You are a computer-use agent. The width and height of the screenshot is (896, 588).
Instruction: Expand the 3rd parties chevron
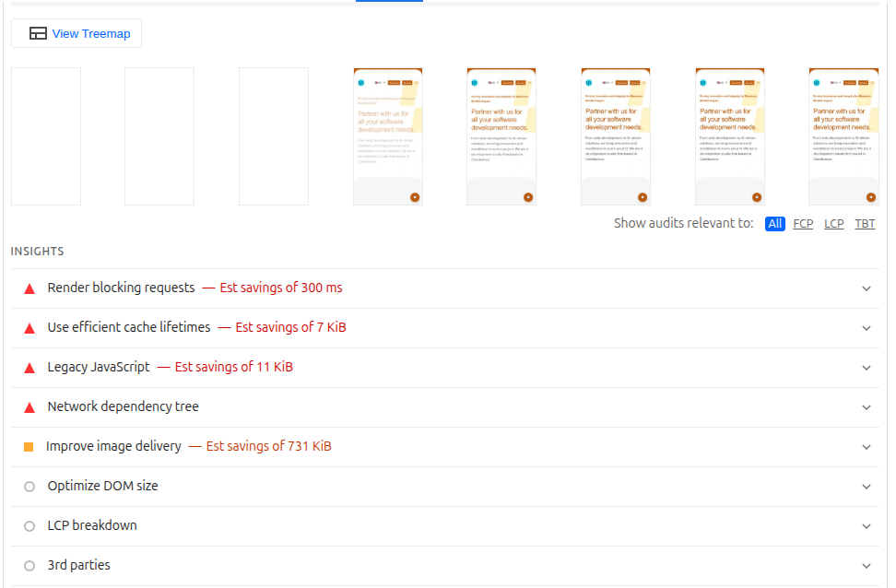pyautogui.click(x=866, y=566)
